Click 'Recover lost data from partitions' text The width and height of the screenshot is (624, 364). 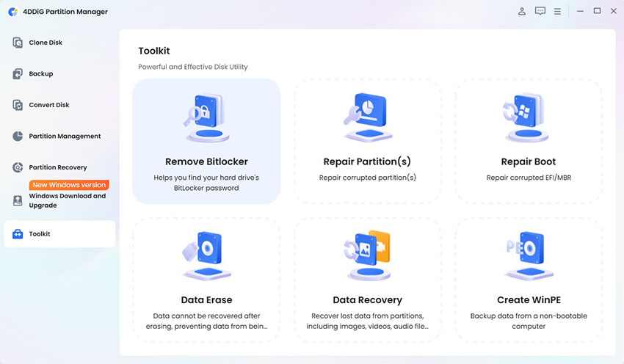click(x=367, y=321)
